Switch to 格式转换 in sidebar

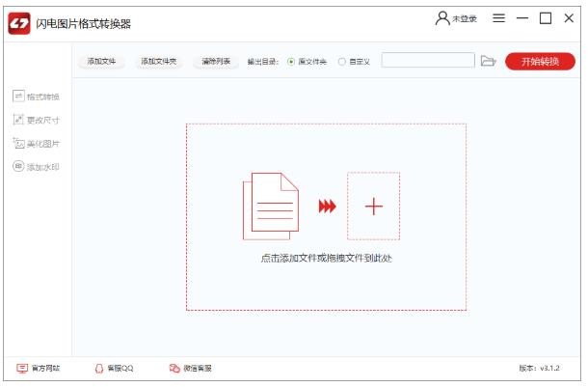tap(36, 97)
